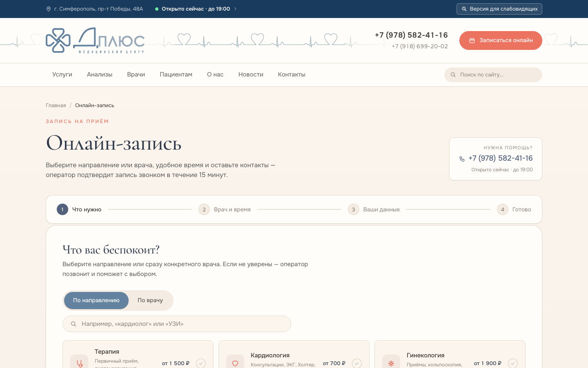The image size is (588, 368).
Task: Go to «Контакты»
Action: click(292, 74)
